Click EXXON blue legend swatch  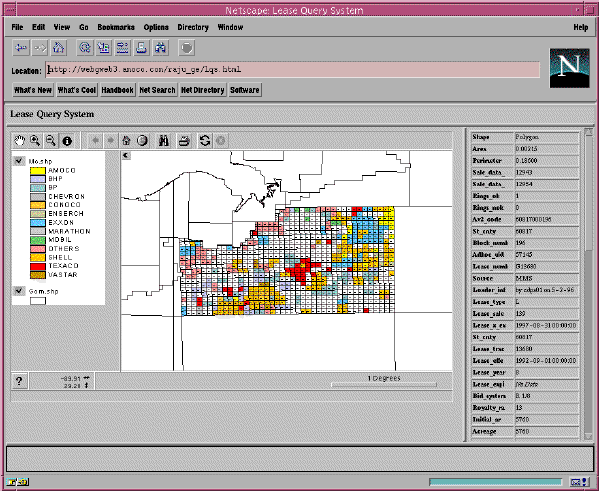coord(38,222)
